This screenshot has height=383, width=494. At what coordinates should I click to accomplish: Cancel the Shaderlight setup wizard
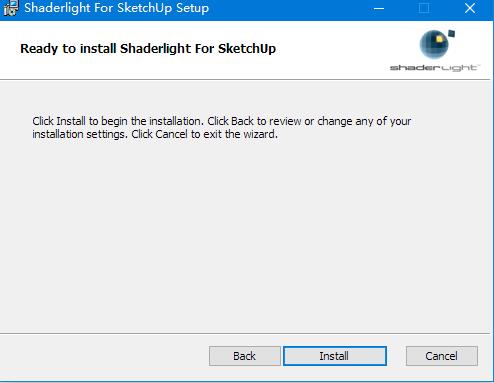(442, 356)
